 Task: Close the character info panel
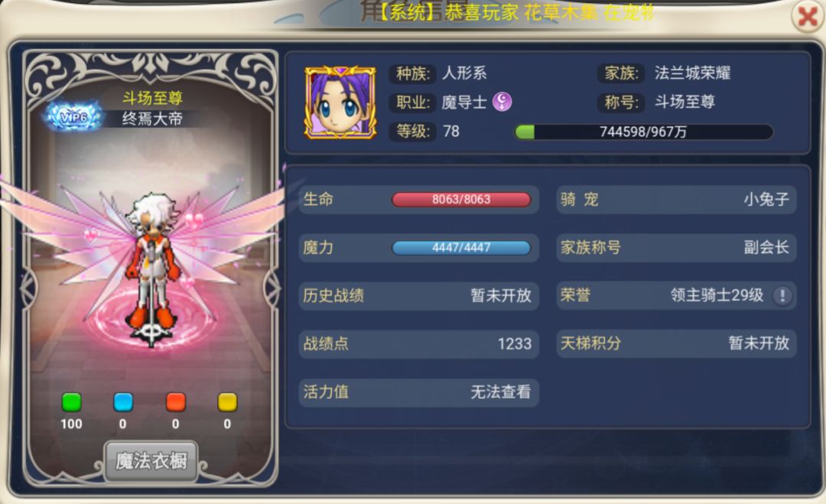808,17
